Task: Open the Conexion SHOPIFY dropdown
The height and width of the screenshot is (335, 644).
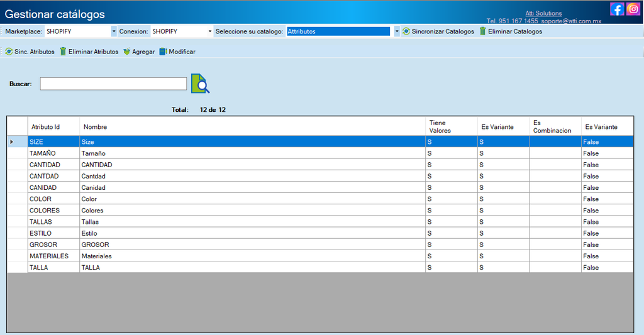Action: pyautogui.click(x=210, y=31)
